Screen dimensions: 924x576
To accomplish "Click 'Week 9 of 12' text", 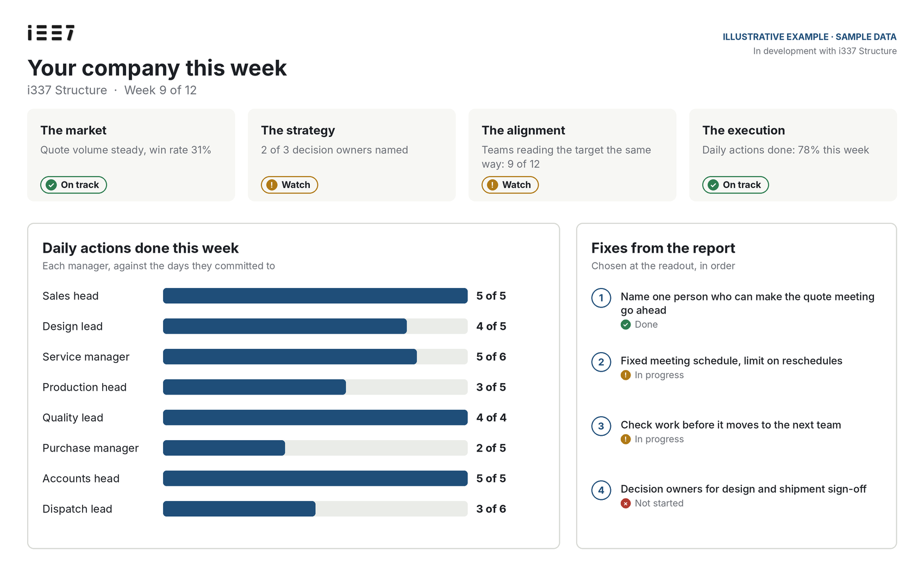I will pos(160,90).
